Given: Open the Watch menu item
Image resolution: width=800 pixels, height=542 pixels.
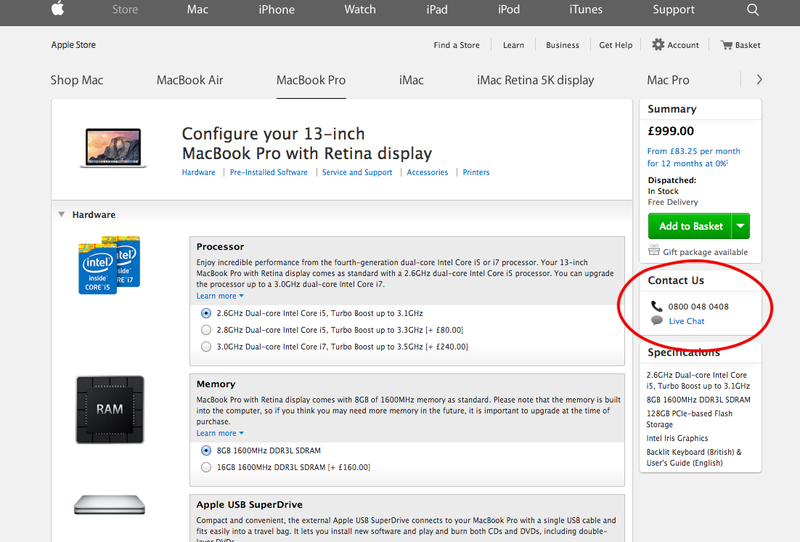Looking at the screenshot, I should [x=360, y=10].
